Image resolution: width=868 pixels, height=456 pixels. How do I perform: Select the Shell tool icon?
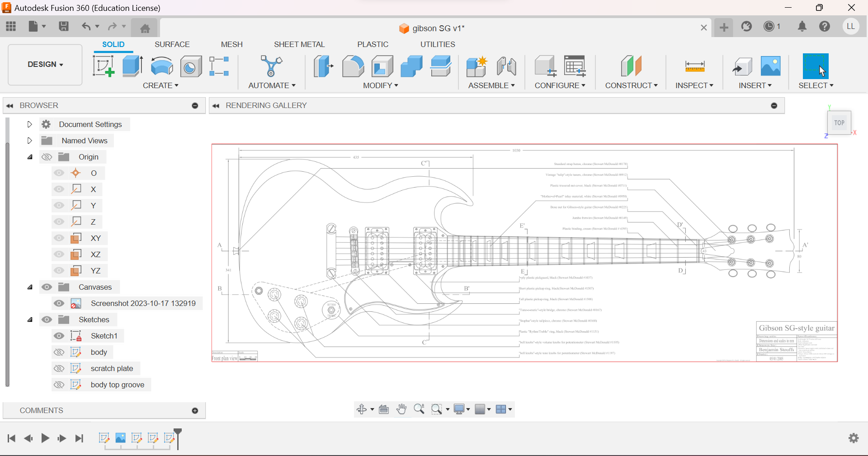tap(382, 66)
